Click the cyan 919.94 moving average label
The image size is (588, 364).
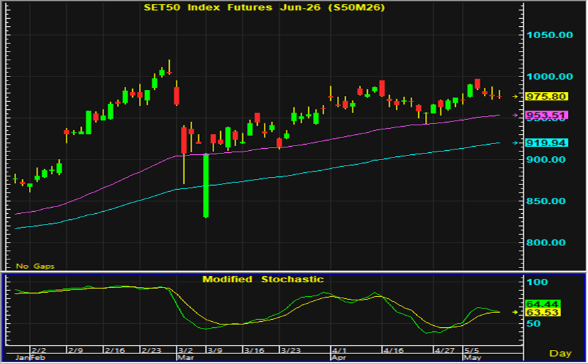tap(546, 143)
